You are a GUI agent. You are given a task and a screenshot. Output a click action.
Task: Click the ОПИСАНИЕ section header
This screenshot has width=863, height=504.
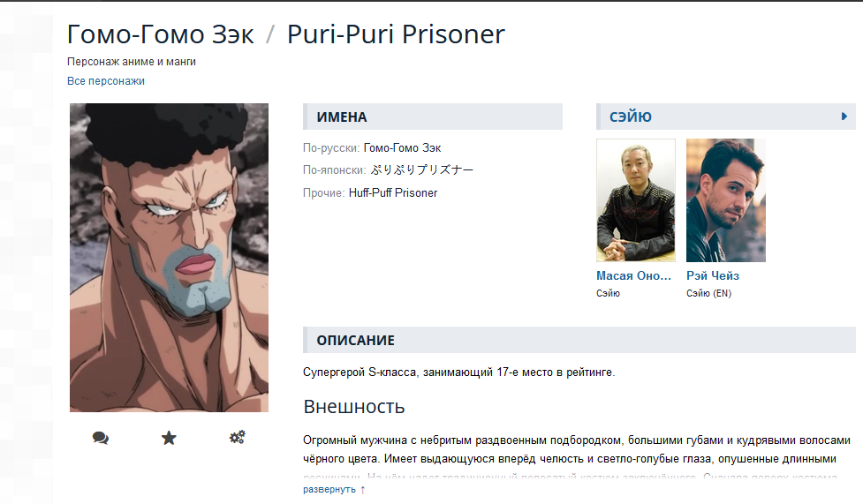coord(579,340)
